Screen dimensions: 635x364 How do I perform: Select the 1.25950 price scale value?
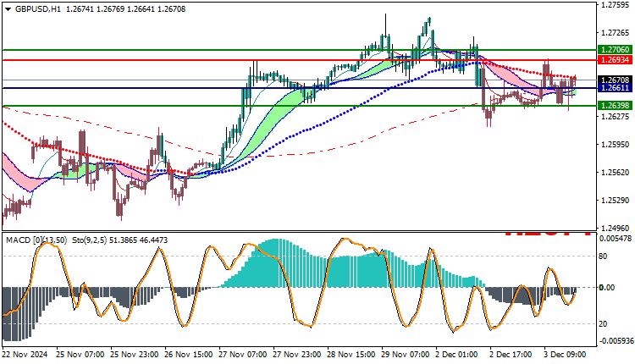(616, 145)
